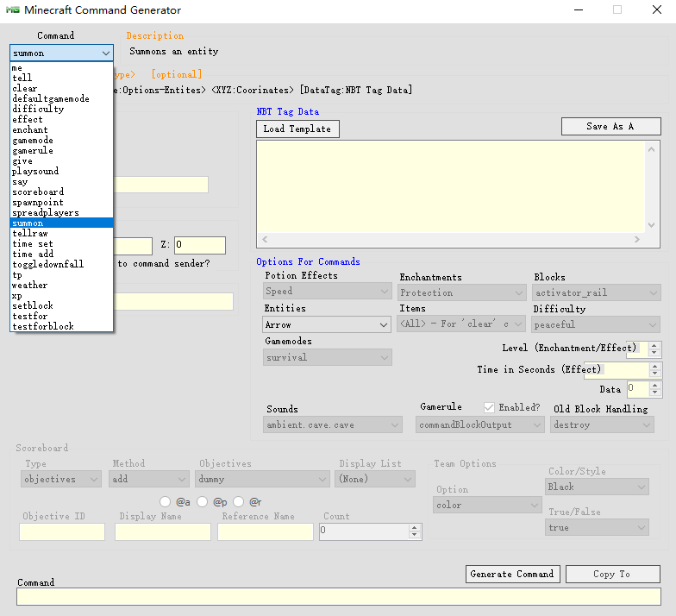Select 'tp' command entry
Image resolution: width=676 pixels, height=616 pixels.
pyautogui.click(x=62, y=274)
